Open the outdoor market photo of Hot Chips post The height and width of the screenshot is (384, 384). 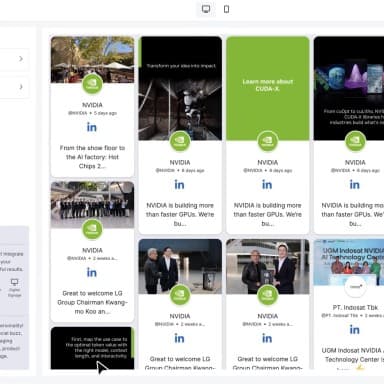tap(92, 59)
